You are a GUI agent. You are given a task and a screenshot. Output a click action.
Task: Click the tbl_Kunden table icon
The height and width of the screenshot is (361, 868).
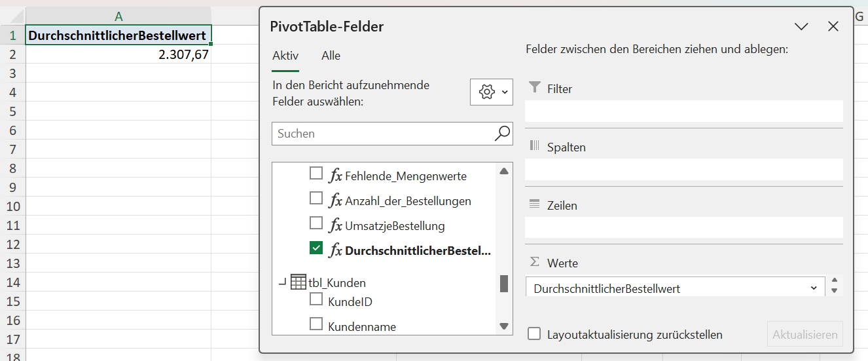[x=298, y=282]
